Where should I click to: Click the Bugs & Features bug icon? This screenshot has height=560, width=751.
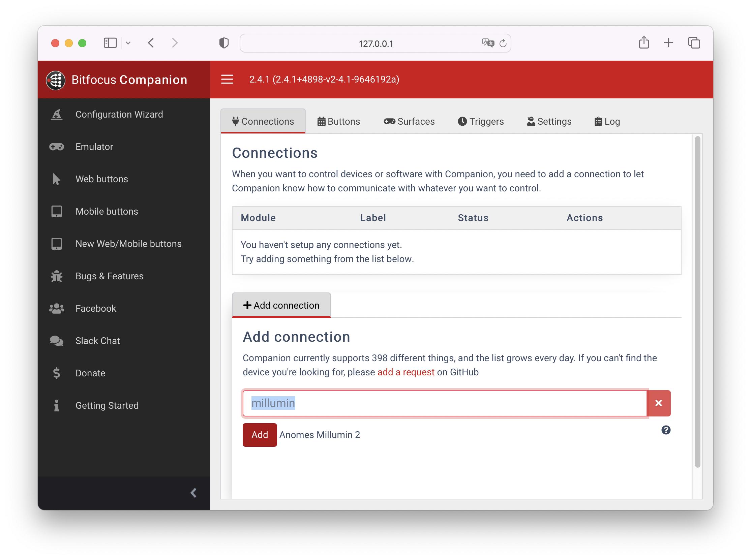[x=57, y=276]
